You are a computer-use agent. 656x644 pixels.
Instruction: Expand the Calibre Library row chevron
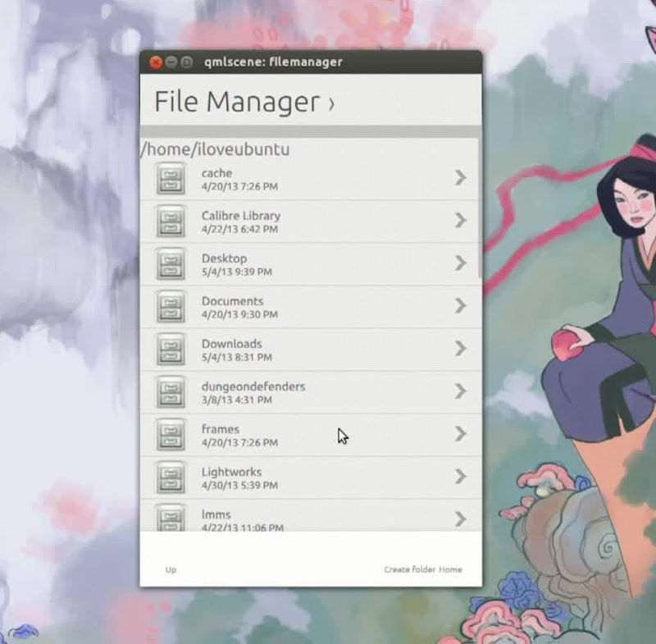460,221
